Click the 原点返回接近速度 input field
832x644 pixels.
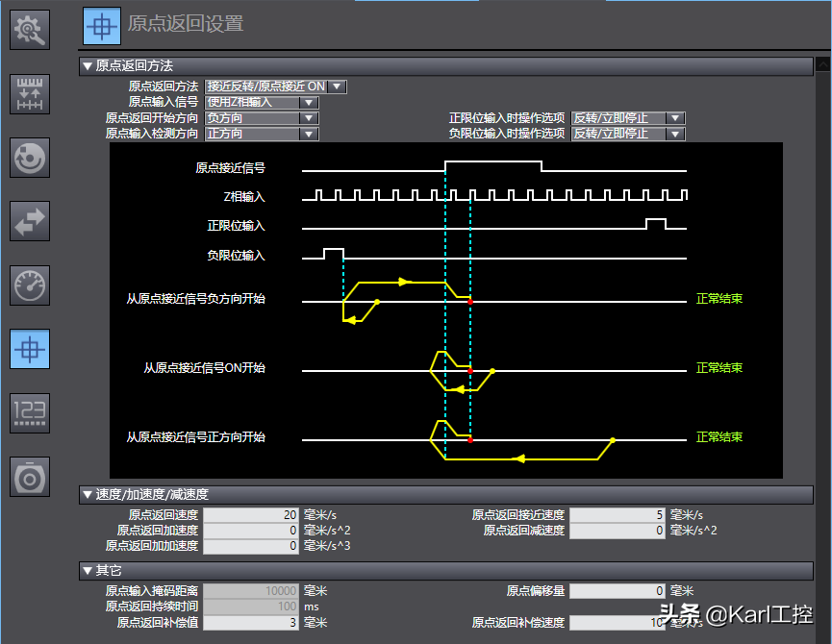point(617,514)
